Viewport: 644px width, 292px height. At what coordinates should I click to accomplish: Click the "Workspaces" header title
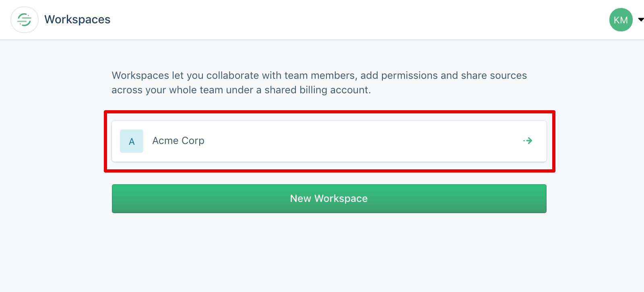(x=77, y=20)
